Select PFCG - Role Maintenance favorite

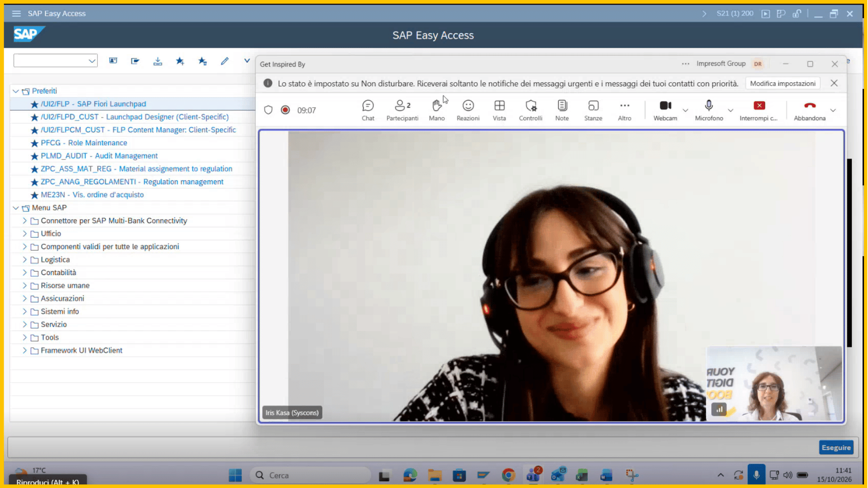click(84, 143)
